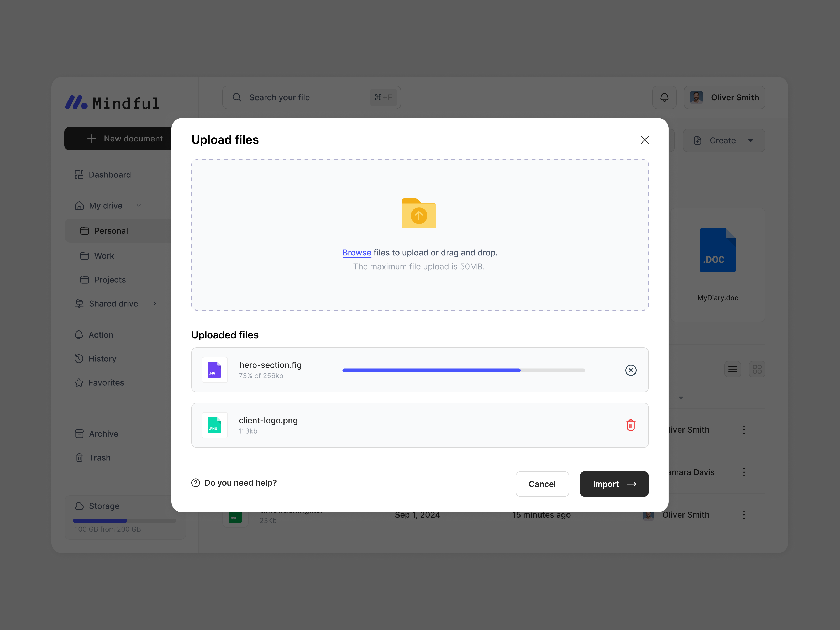Click the upload folder icon
840x630 pixels.
click(419, 213)
